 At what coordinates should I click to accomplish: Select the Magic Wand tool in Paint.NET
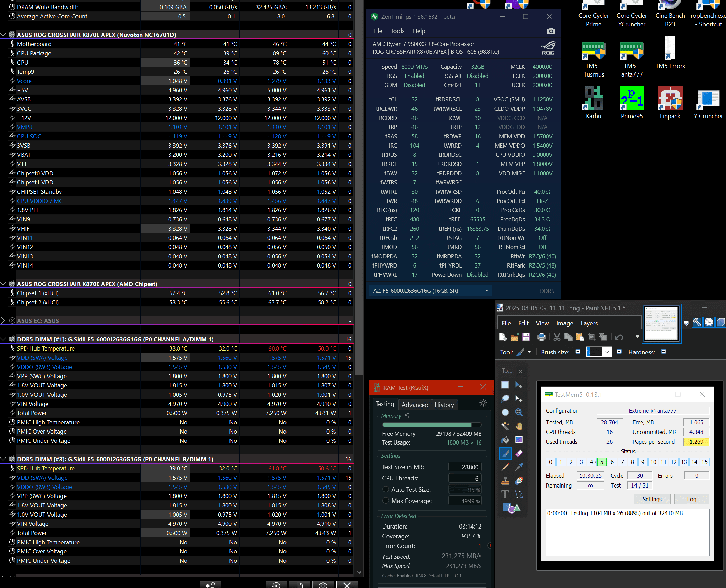(x=505, y=426)
